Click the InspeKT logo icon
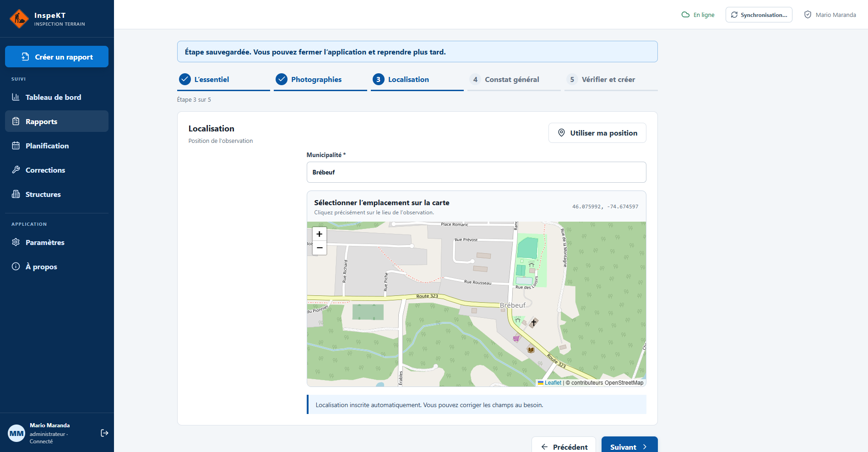868x452 pixels. 19,19
